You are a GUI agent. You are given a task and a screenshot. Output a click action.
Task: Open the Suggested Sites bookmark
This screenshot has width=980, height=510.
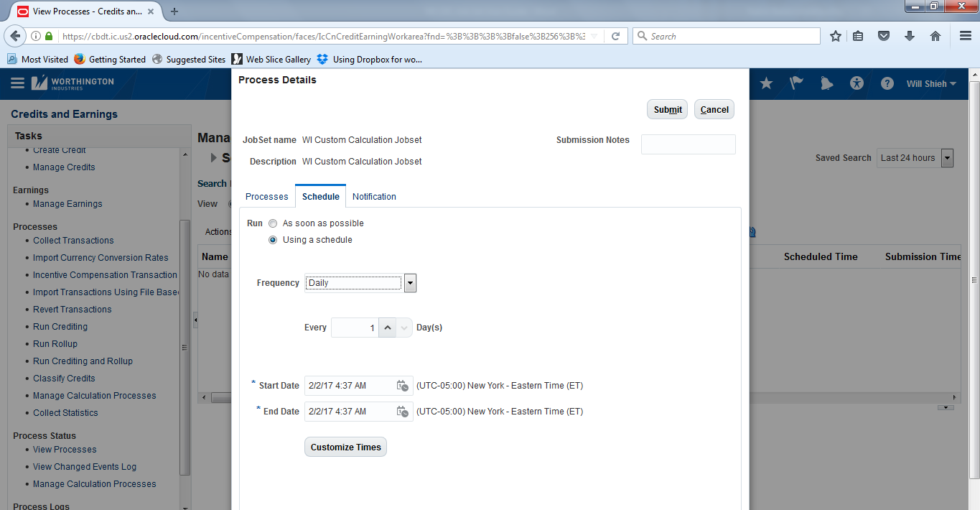tap(189, 60)
